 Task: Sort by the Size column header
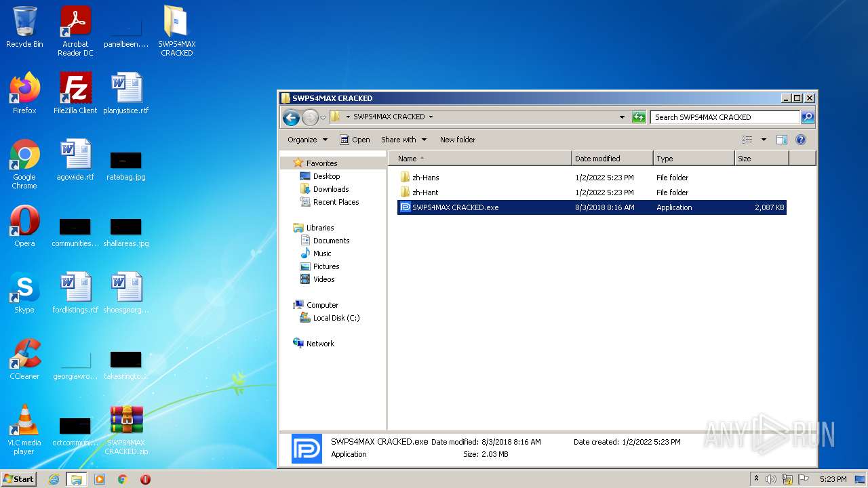tap(762, 159)
